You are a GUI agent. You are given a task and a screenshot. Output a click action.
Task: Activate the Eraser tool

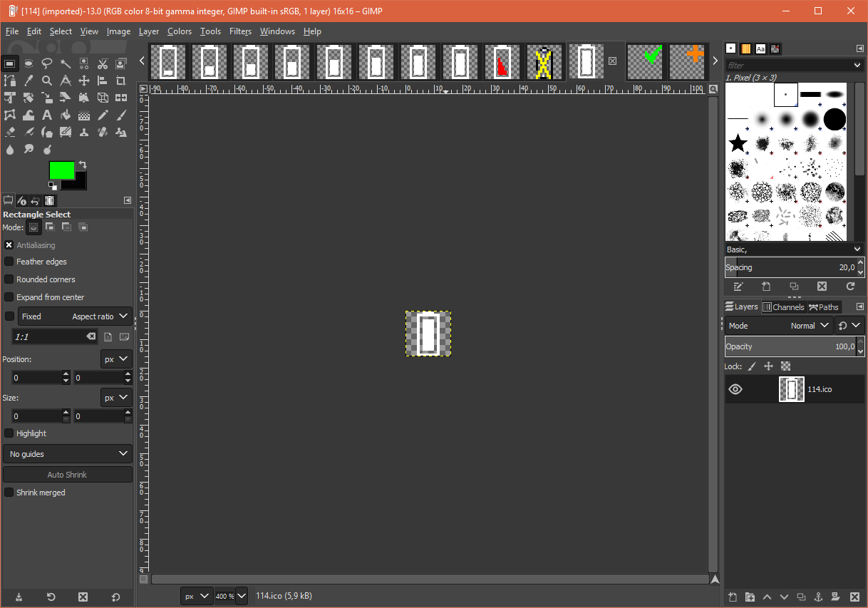10,132
